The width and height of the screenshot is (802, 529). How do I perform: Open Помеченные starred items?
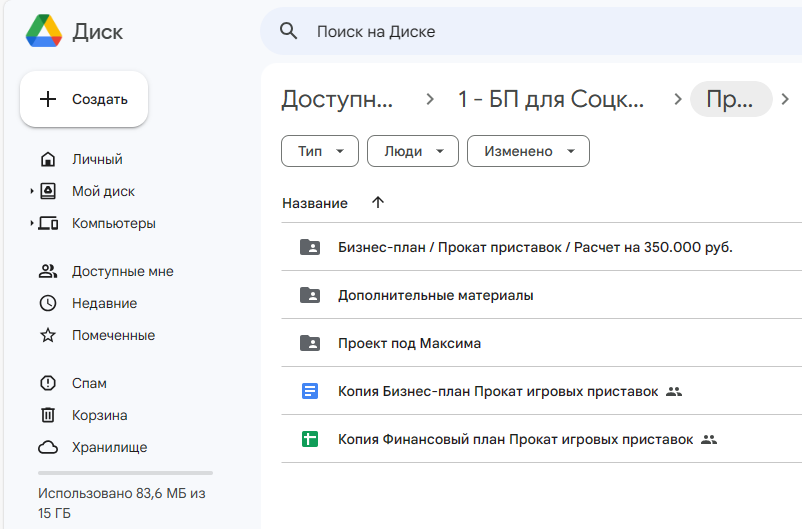pyautogui.click(x=114, y=335)
